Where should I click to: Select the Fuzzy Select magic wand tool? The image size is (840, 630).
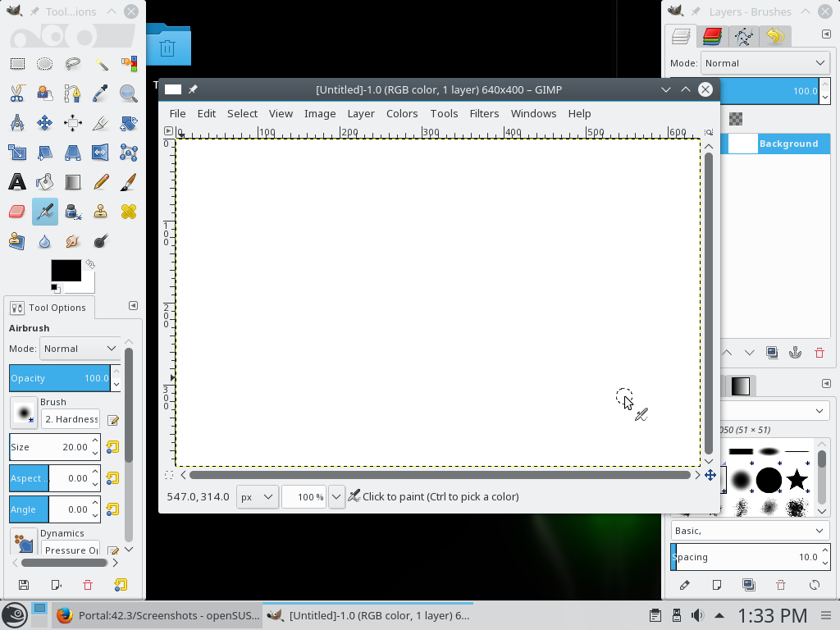click(x=101, y=64)
